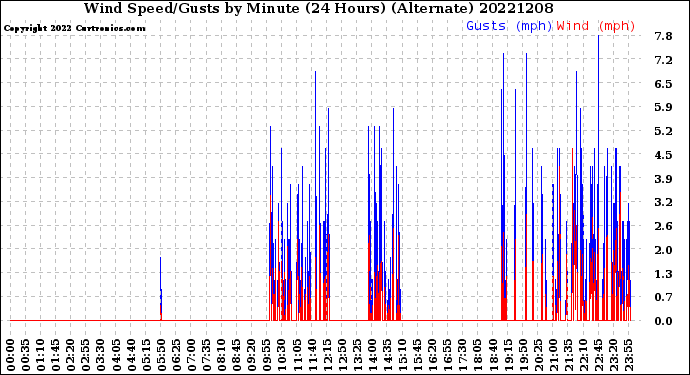Click the 14:35 time label
The height and width of the screenshot is (375, 690).
point(387,355)
